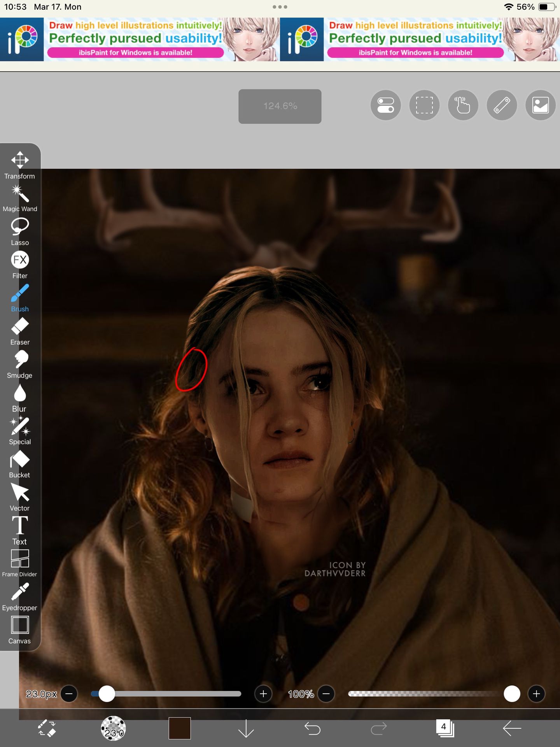Tap the 100% opacity label
560x747 pixels.
coord(301,694)
